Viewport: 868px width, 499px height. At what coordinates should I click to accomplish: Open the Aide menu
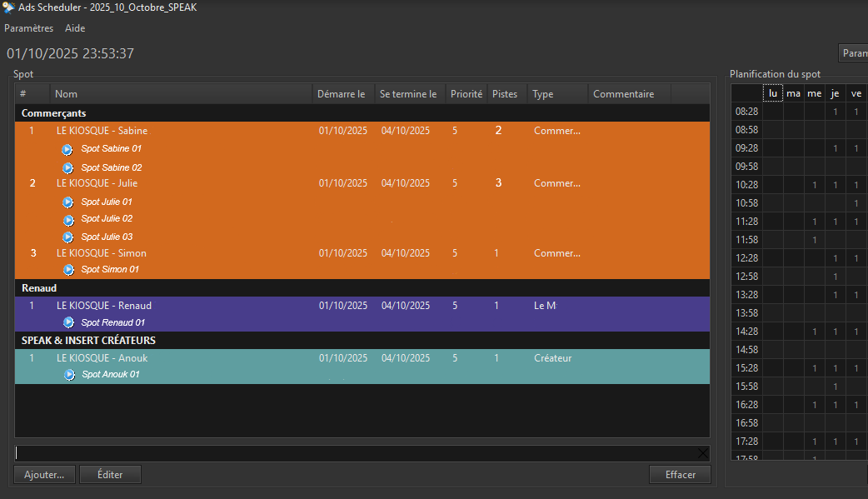click(x=75, y=28)
